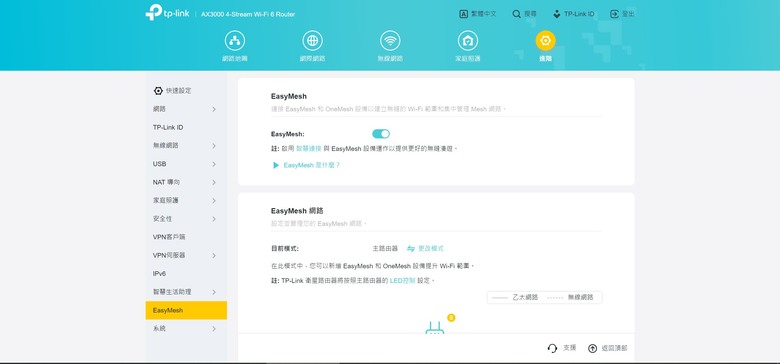The width and height of the screenshot is (780, 364).
Task: Follow the LED控制 link
Action: [402, 281]
